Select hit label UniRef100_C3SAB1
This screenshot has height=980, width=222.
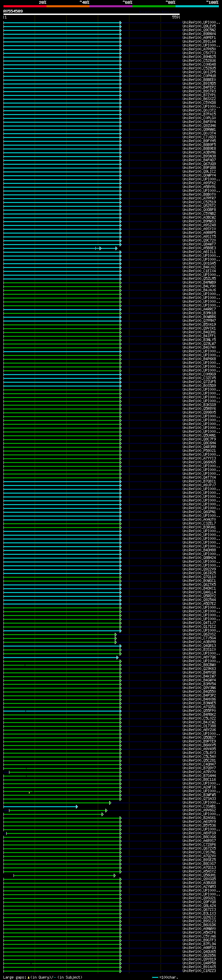click(199, 807)
